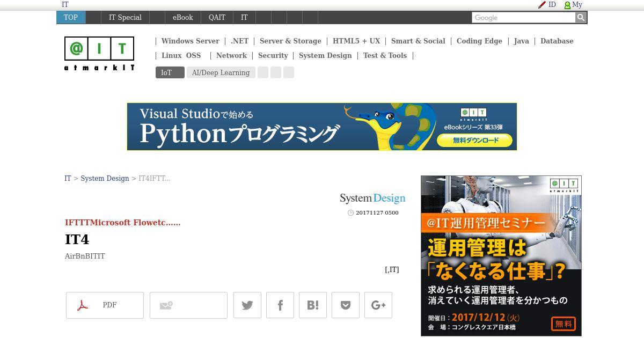The image size is (644, 338).
Task: Open Linux OSS category
Action: pos(181,55)
